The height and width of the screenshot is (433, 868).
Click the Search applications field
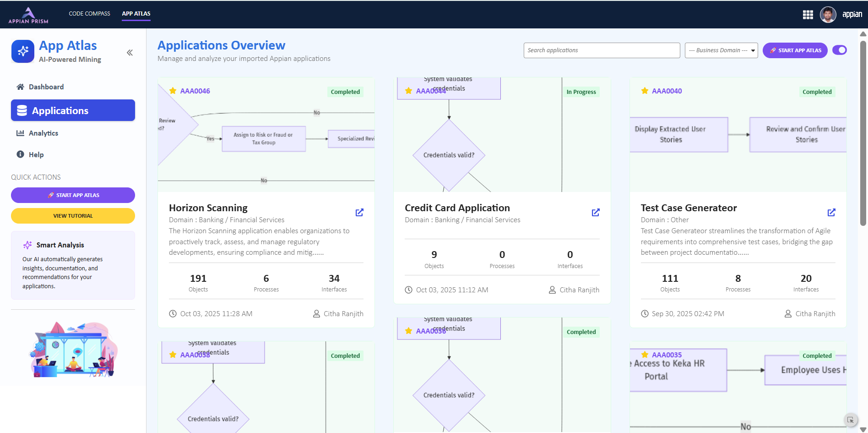(x=601, y=50)
